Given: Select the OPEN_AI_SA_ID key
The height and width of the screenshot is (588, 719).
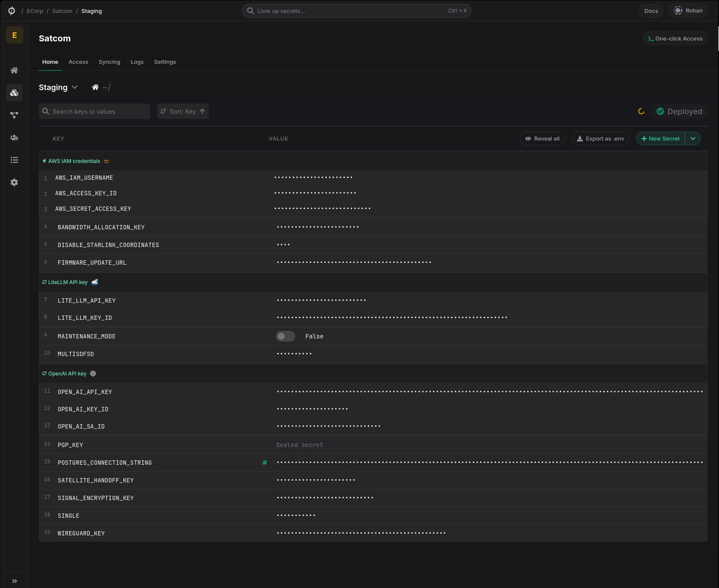Looking at the screenshot, I should click(x=81, y=427).
